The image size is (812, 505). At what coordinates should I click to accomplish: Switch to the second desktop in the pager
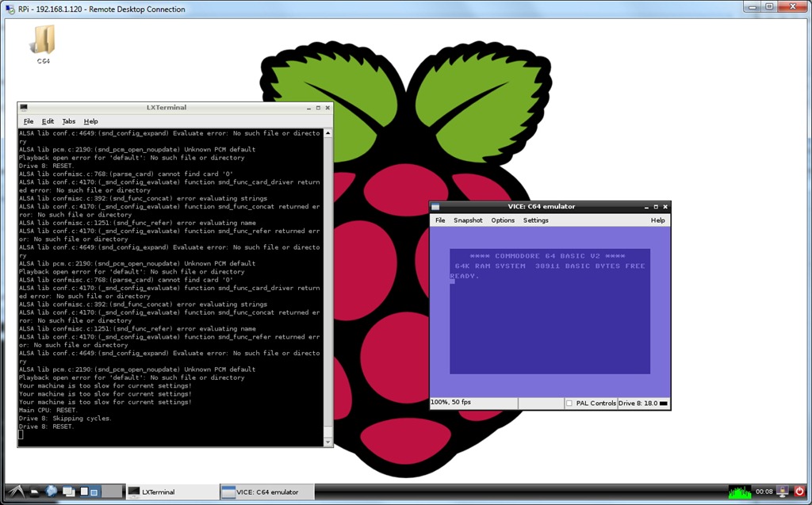pyautogui.click(x=111, y=492)
